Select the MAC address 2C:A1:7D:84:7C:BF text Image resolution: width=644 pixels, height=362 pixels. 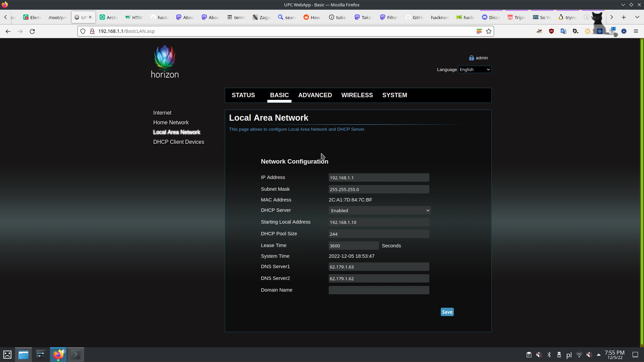click(x=351, y=200)
